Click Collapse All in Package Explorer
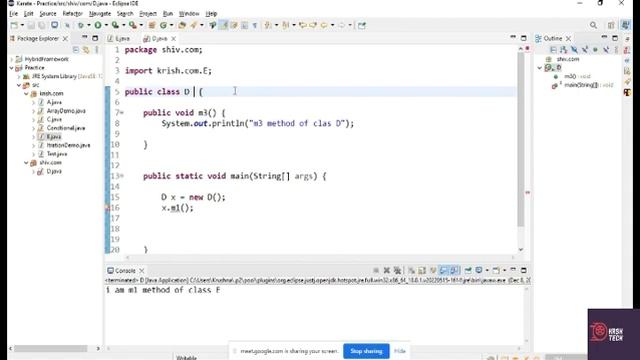640x360 pixels. point(76,50)
